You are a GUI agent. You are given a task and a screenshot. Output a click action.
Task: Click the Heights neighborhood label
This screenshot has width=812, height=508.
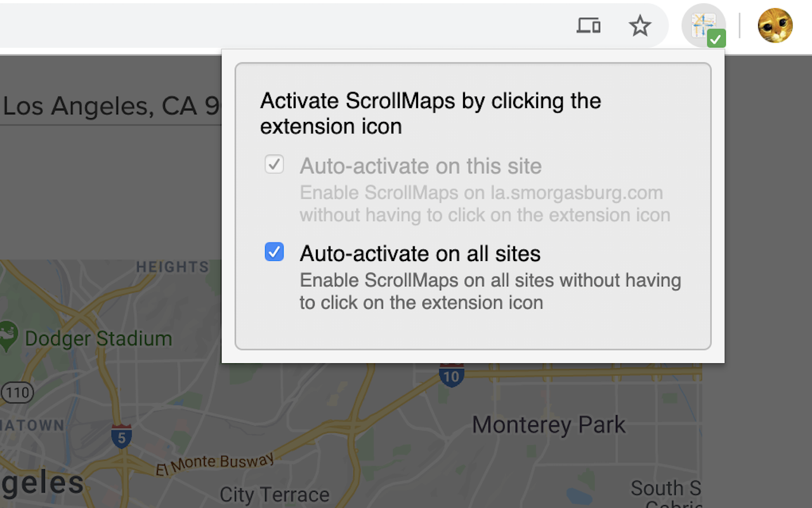[x=173, y=267]
